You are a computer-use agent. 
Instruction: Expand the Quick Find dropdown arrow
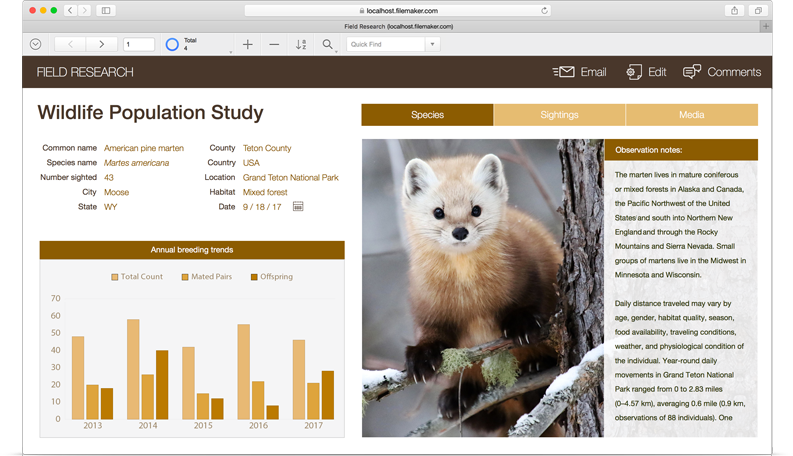tap(432, 44)
